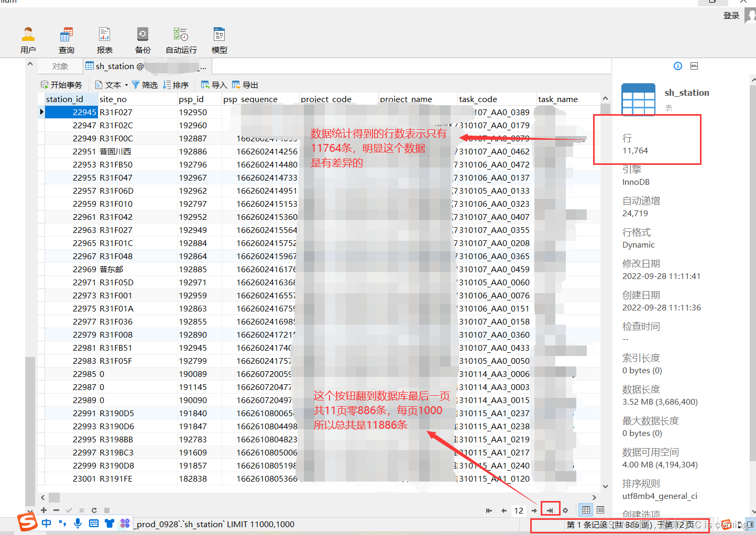Viewport: 756px width, 535px height.
Task: Select site_no cell R31F02C
Action: tap(137, 125)
